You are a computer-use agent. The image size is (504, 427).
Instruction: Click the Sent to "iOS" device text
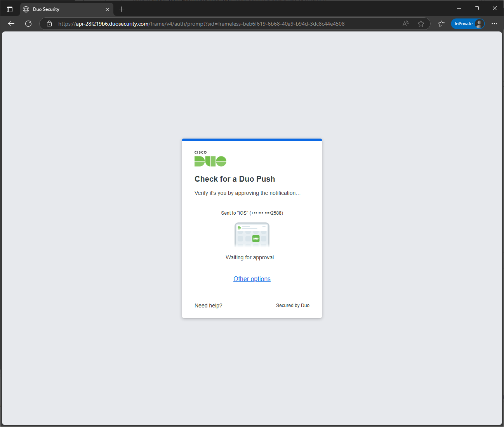252,213
